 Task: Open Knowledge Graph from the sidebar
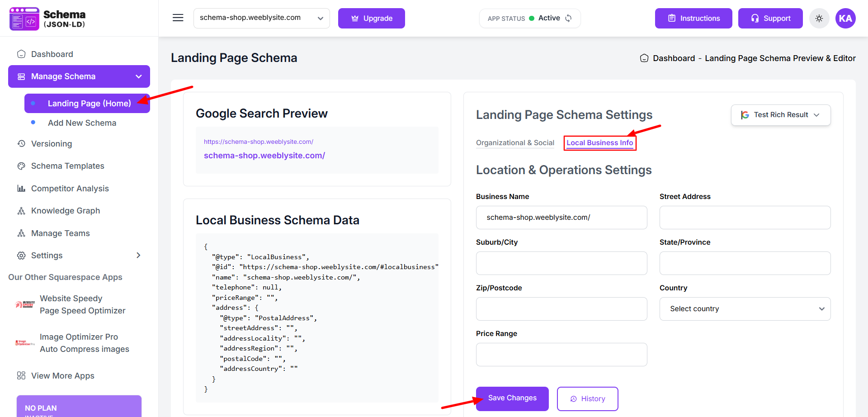pos(65,211)
